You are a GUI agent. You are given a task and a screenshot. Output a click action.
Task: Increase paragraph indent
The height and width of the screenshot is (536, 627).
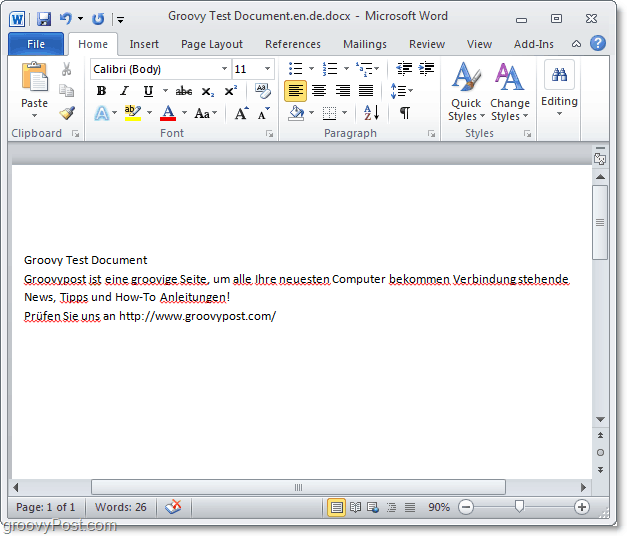tap(426, 68)
